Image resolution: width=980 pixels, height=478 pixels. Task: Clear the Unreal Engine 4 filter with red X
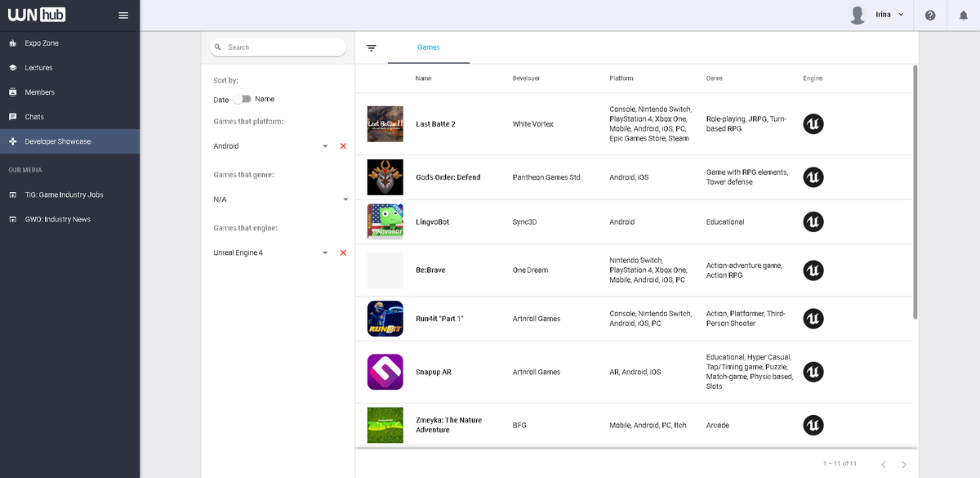click(x=343, y=252)
